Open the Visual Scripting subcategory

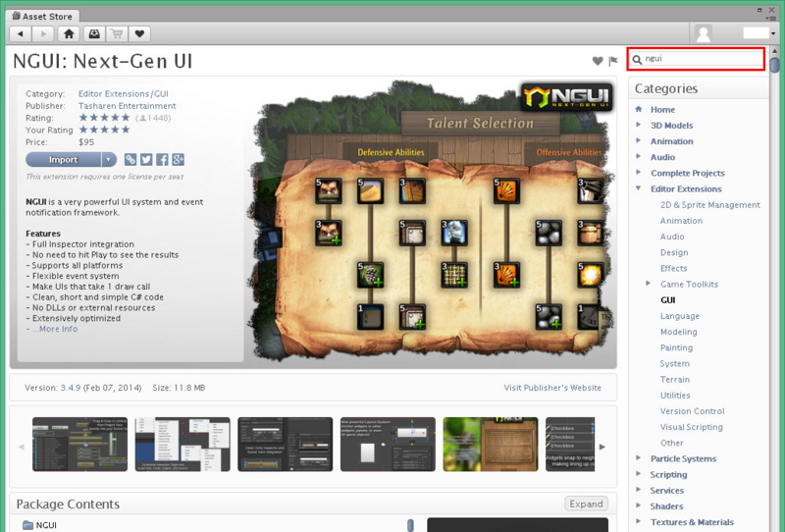point(692,427)
